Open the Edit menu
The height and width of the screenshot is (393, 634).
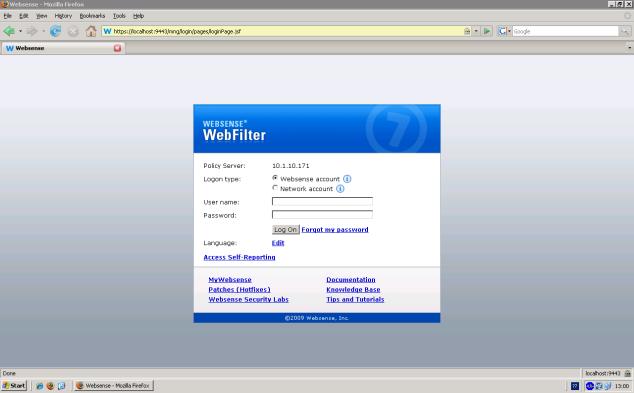[24, 16]
